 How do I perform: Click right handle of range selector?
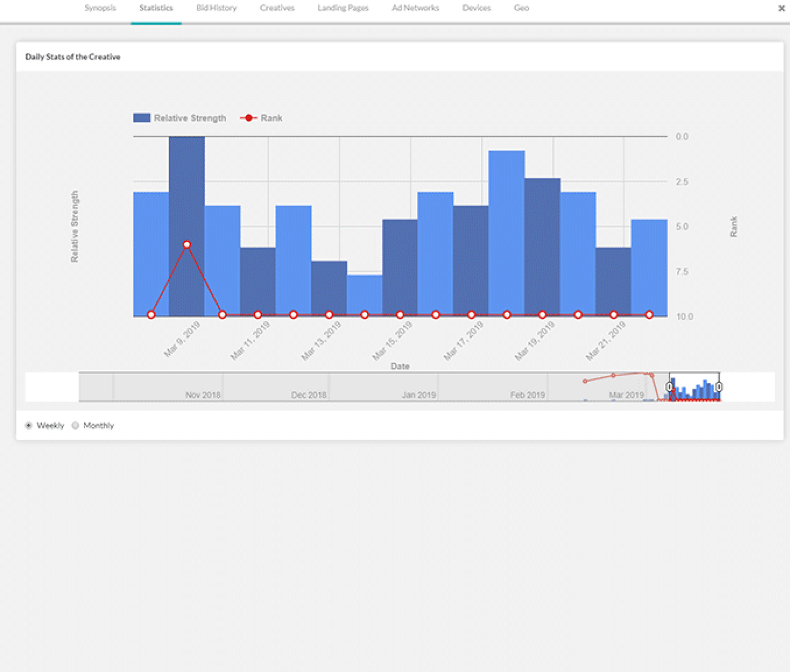(x=719, y=387)
